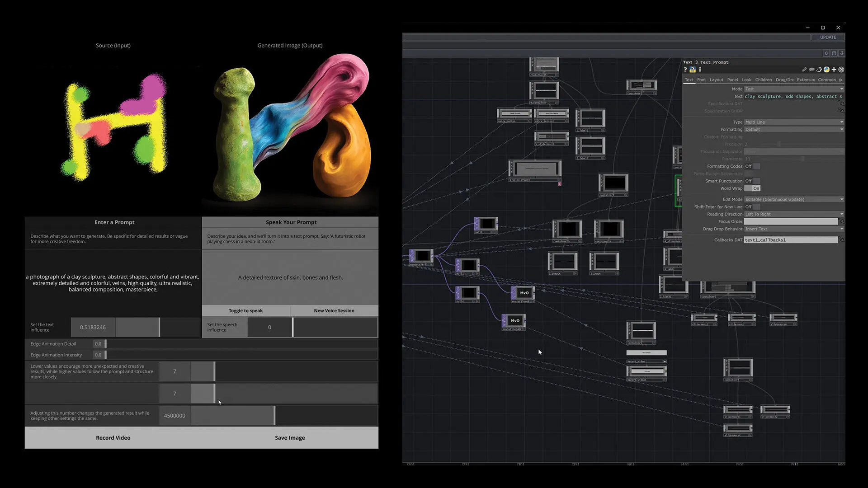The width and height of the screenshot is (868, 488).
Task: Toggle the Smart Punctuation switch
Action: pyautogui.click(x=753, y=181)
